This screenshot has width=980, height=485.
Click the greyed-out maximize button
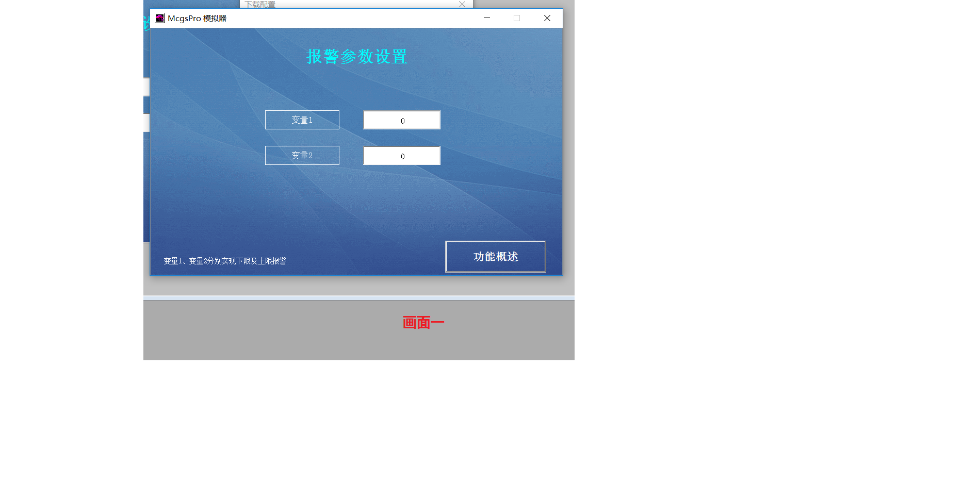[x=516, y=18]
